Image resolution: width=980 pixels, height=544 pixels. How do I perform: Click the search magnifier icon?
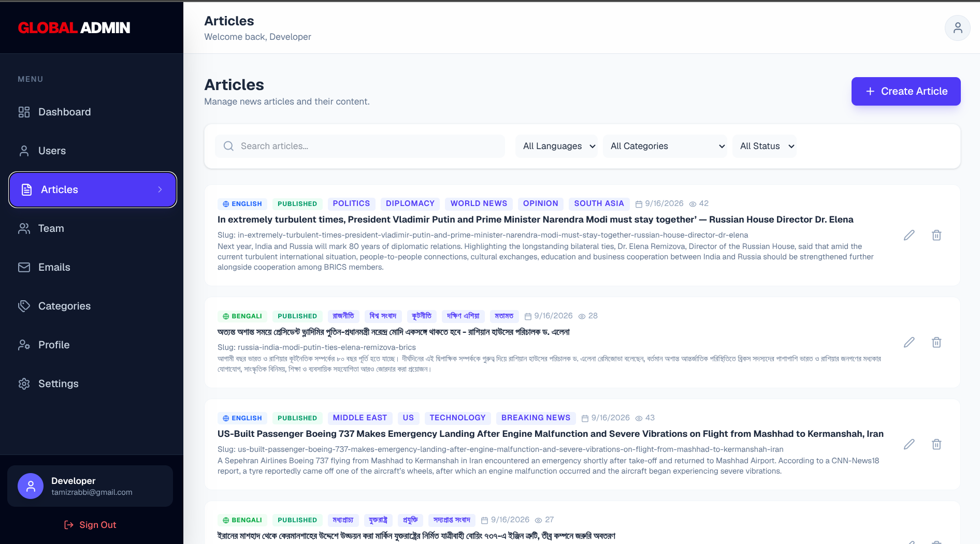pyautogui.click(x=228, y=146)
